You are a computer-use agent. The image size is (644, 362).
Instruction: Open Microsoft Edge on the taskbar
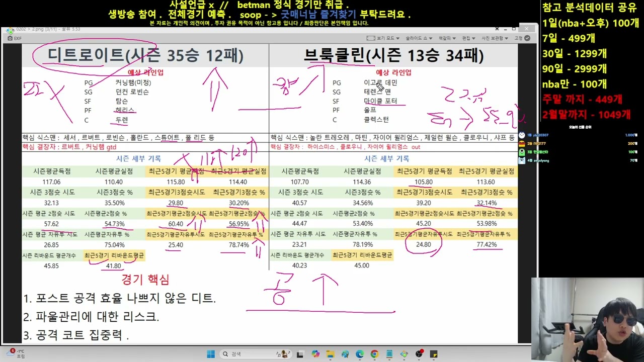360,354
